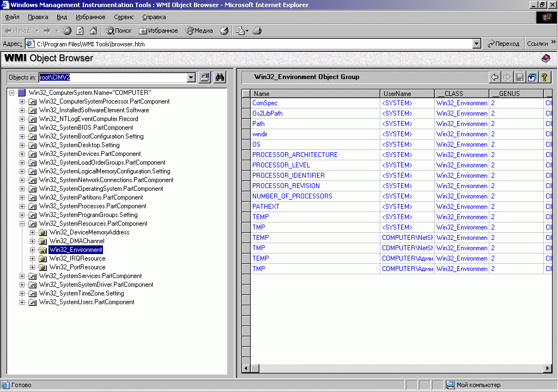
Task: Click the views icon beside save
Action: (x=532, y=77)
